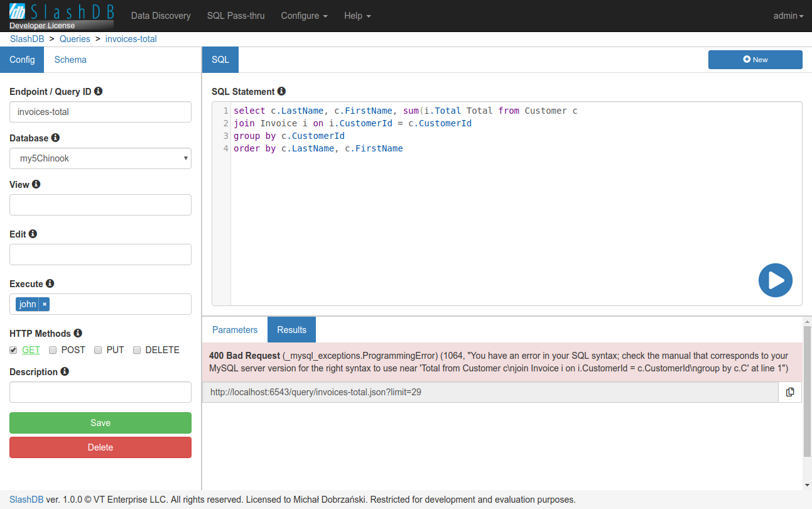Open the admin account menu
This screenshot has height=509, width=812.
point(788,16)
